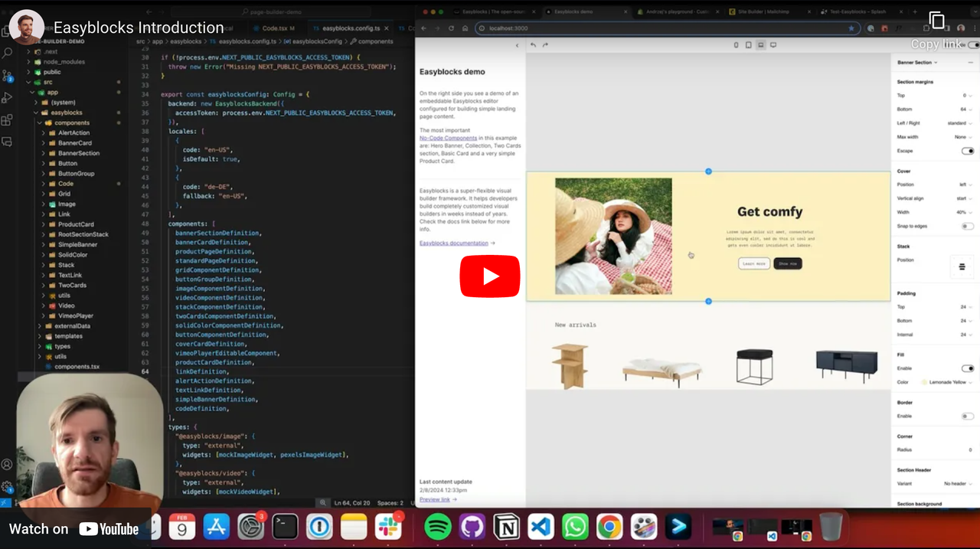
Task: Select the desktop monitor preview icon
Action: pos(773,45)
